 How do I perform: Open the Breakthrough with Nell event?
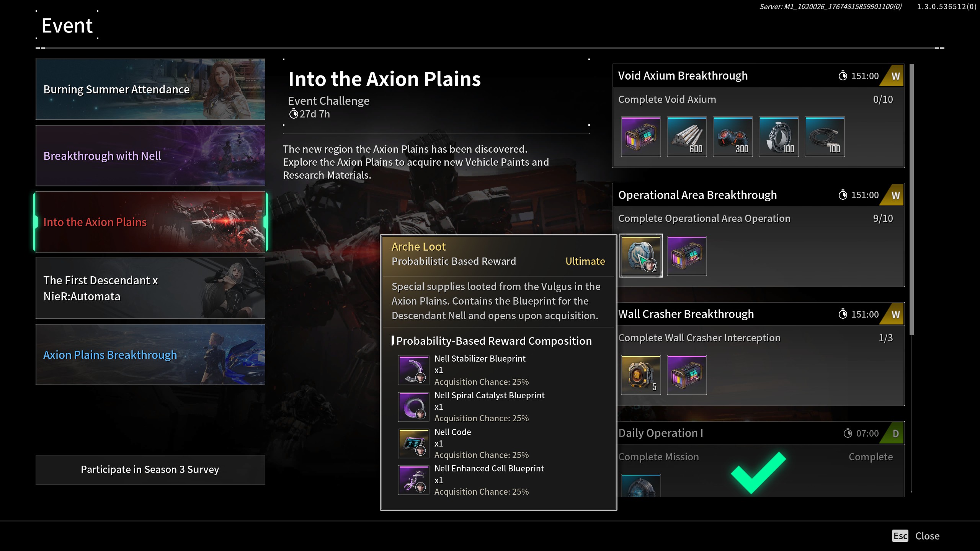click(x=150, y=156)
